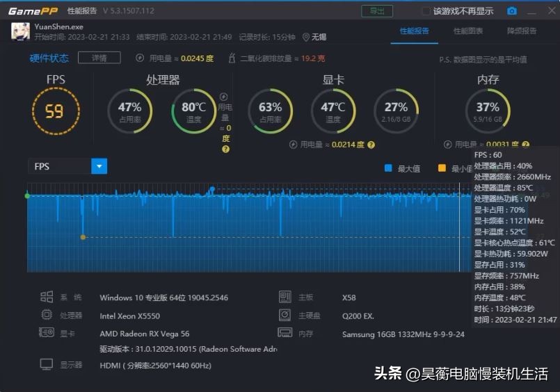Click the GPU usage 63% gauge
Screen dimensions: 560x392
click(271, 111)
